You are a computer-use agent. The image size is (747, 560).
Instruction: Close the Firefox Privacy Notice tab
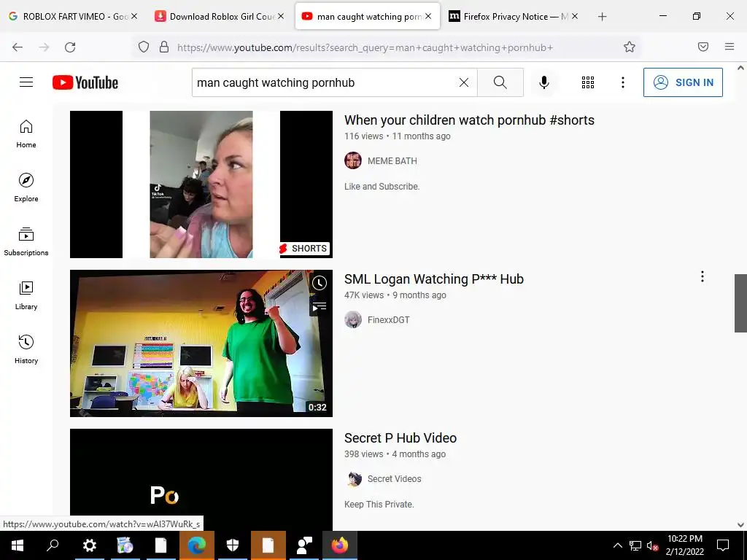click(575, 16)
